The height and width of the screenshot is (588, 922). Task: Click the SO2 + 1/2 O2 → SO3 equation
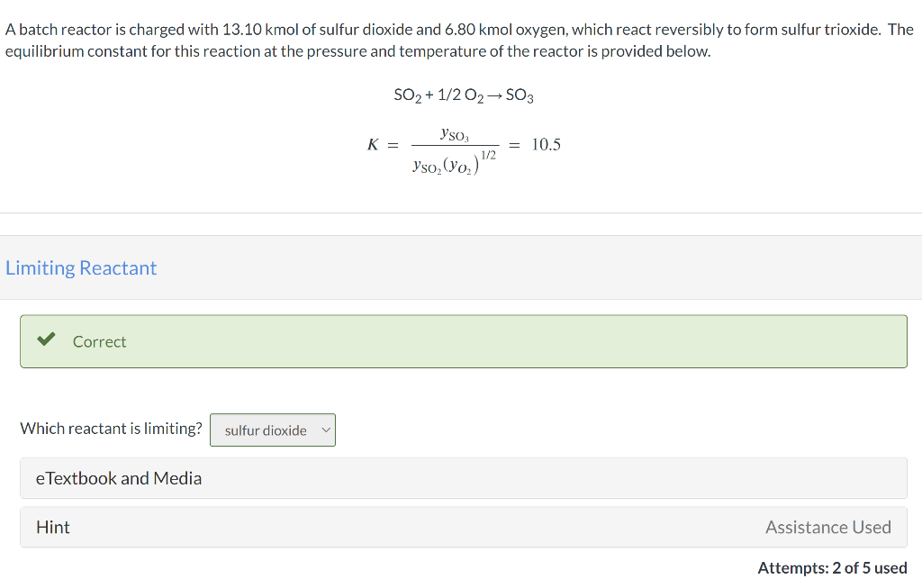pyautogui.click(x=463, y=95)
